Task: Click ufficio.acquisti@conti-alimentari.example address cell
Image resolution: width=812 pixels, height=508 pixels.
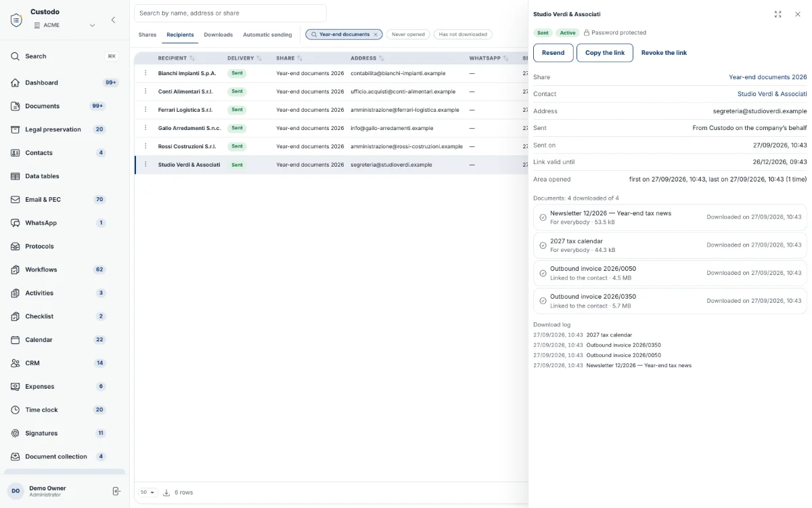Action: coord(403,91)
